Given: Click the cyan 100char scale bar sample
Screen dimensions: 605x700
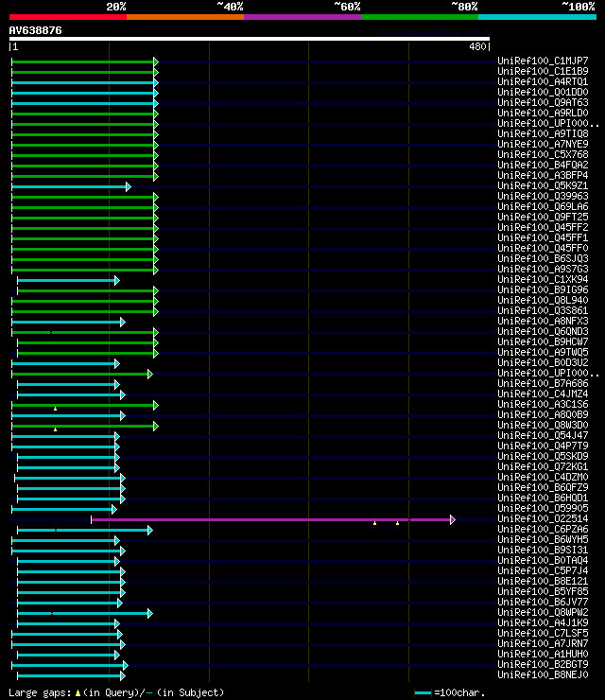Looking at the screenshot, I should 423,692.
